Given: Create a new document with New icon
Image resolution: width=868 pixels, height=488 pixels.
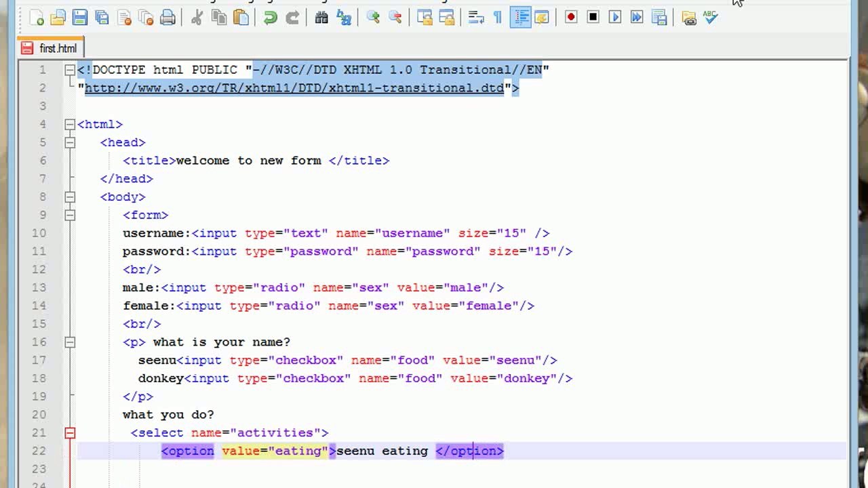Looking at the screenshot, I should (x=36, y=18).
